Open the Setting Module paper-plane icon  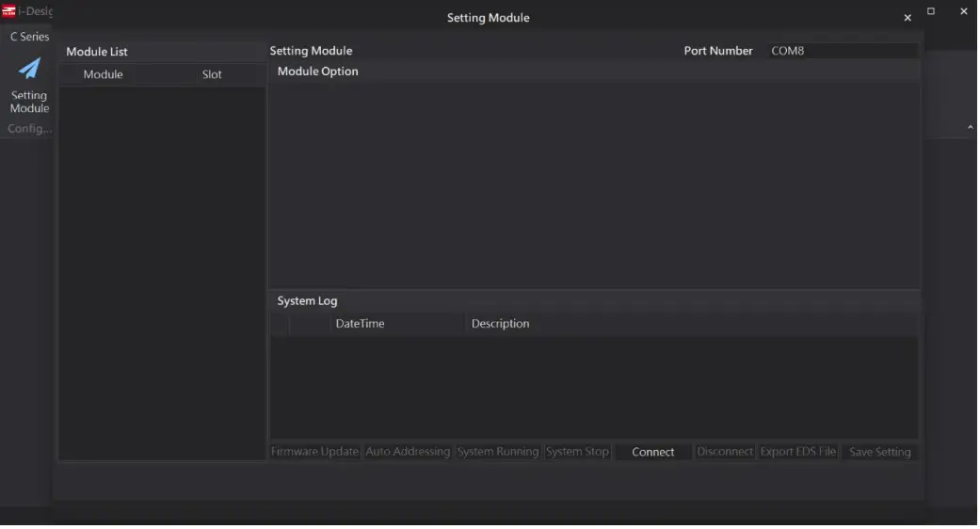click(29, 69)
